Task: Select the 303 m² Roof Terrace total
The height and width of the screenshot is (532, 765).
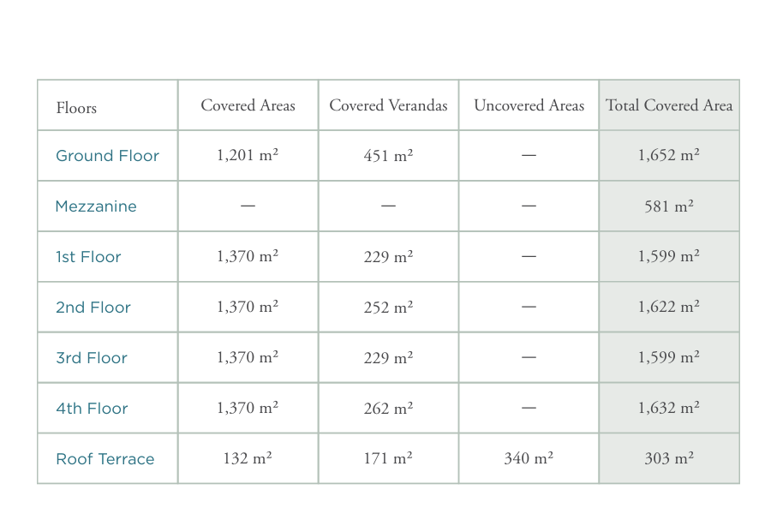Action: (x=669, y=458)
